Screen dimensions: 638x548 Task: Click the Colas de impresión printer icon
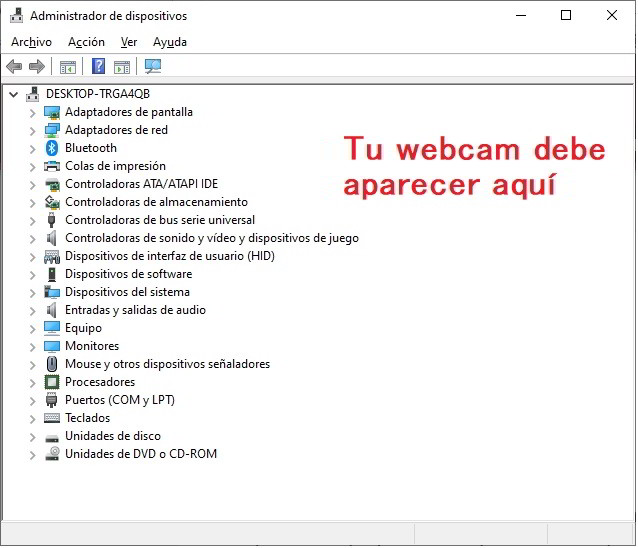(52, 166)
